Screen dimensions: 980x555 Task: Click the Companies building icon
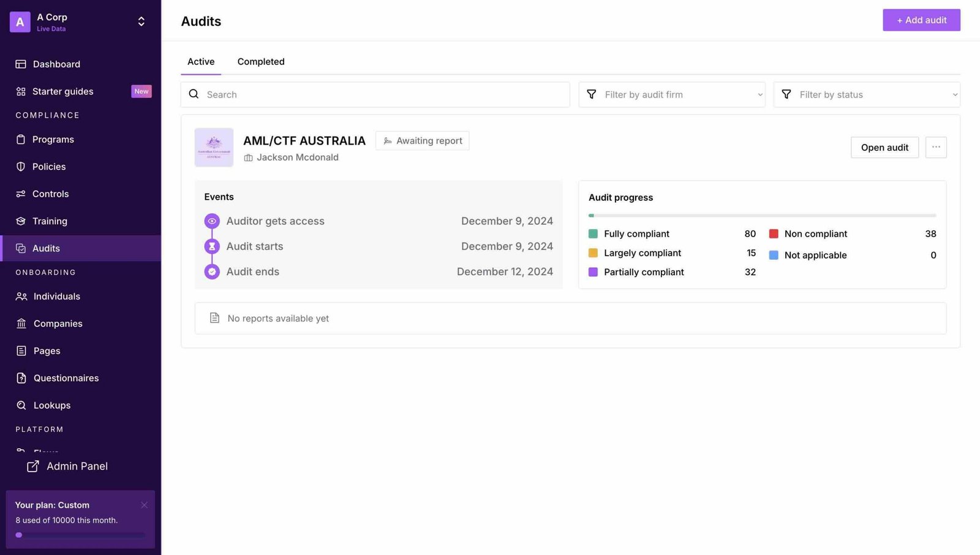pos(21,323)
